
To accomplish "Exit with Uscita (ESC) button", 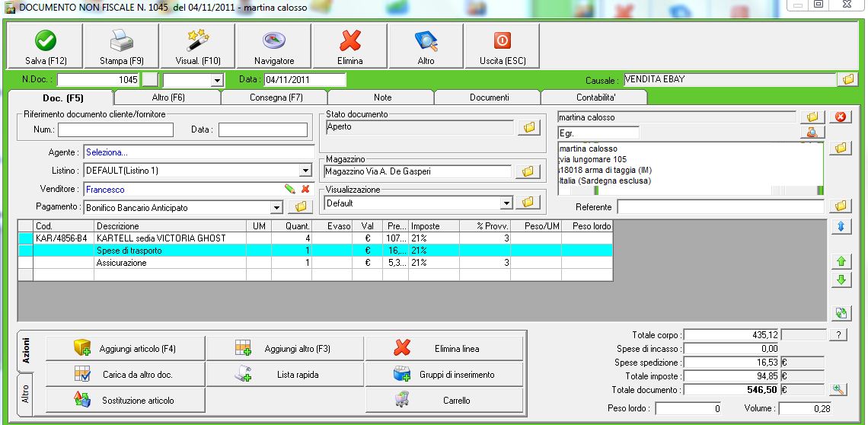I will (502, 46).
